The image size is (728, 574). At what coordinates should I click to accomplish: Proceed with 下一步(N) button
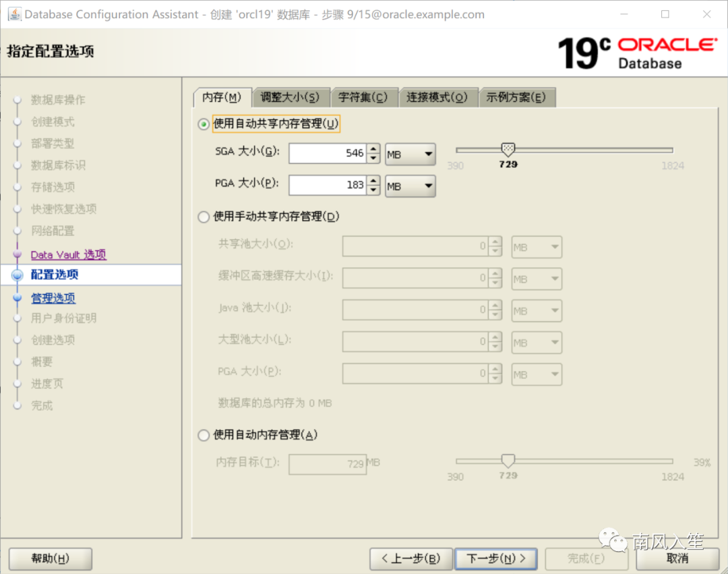[496, 558]
